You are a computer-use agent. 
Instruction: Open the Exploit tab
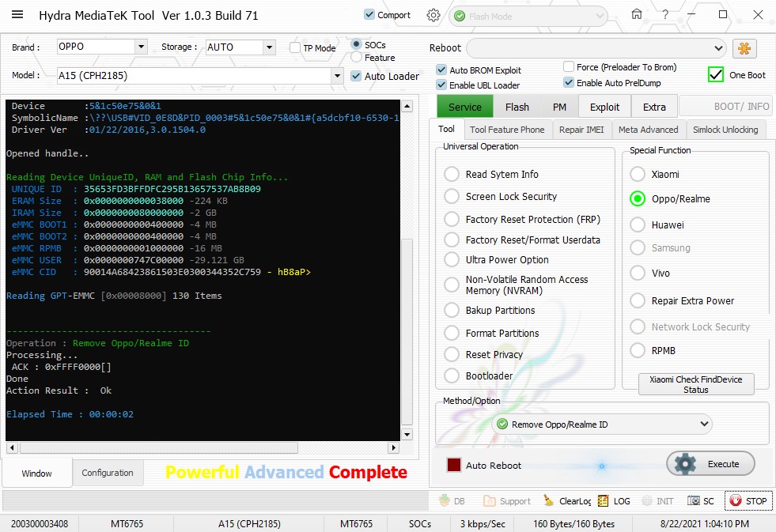(604, 107)
